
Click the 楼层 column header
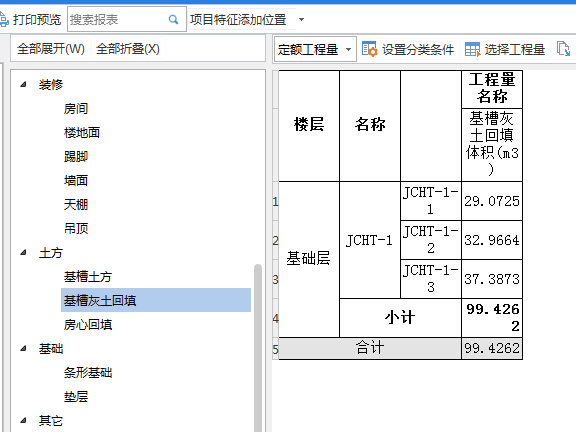[309, 126]
